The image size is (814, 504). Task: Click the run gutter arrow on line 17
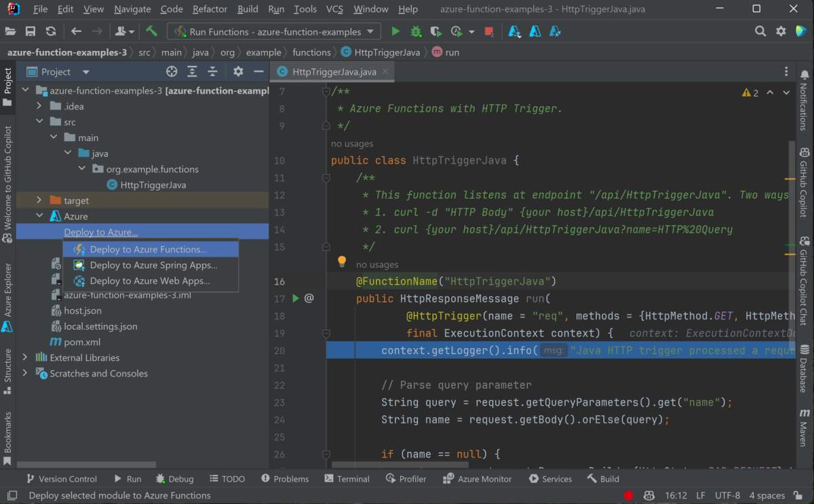pyautogui.click(x=295, y=298)
